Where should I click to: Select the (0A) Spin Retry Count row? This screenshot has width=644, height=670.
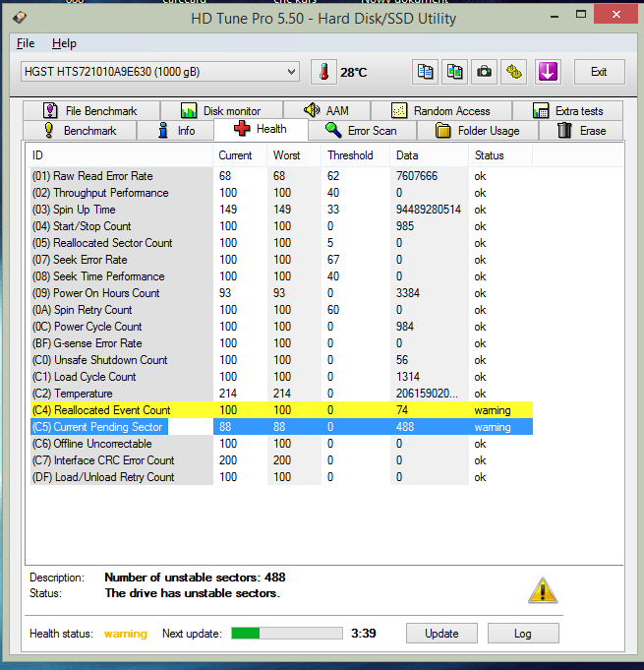coord(282,310)
